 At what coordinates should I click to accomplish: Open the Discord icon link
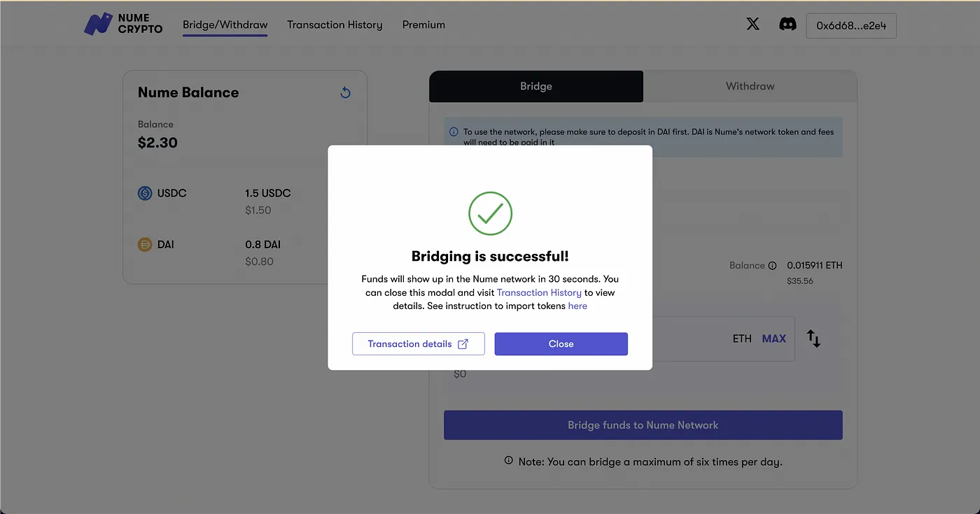pos(787,24)
